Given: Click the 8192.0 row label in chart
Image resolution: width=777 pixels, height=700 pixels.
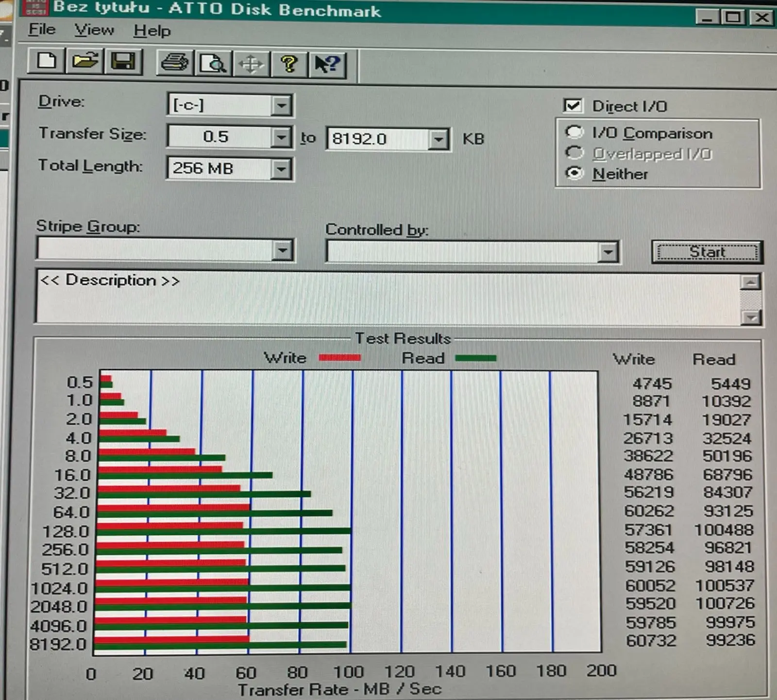Looking at the screenshot, I should tap(58, 644).
